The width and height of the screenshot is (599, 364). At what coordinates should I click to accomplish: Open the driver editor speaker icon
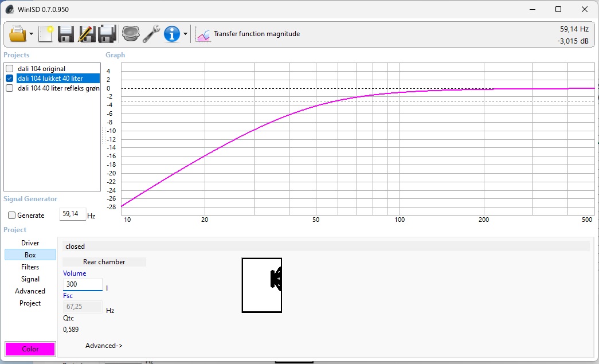tap(131, 34)
